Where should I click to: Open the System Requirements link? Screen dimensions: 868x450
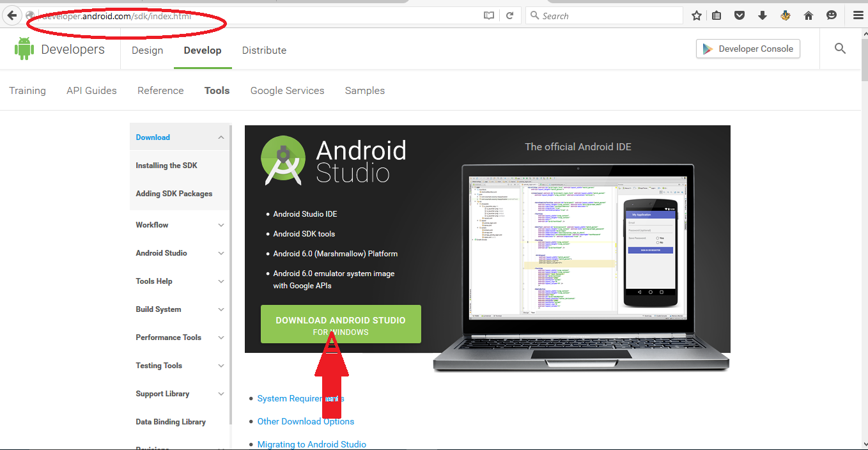pyautogui.click(x=300, y=398)
